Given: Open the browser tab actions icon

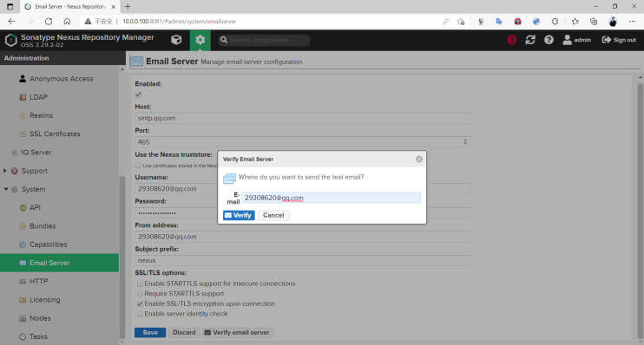Looking at the screenshot, I should click(x=10, y=7).
